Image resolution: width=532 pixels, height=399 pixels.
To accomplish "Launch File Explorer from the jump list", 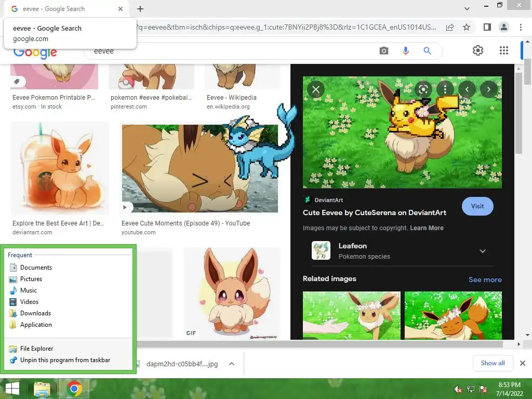I will click(36, 349).
